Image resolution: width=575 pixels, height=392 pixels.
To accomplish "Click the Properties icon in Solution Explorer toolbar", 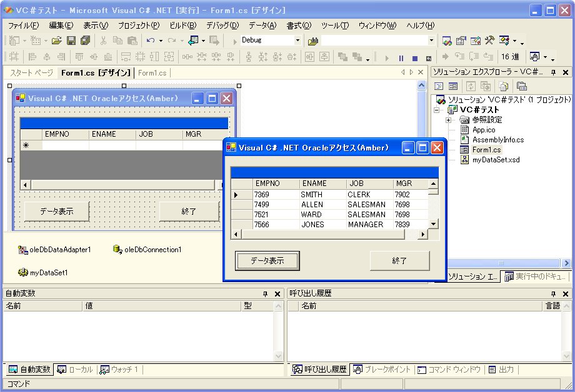I will (x=522, y=87).
